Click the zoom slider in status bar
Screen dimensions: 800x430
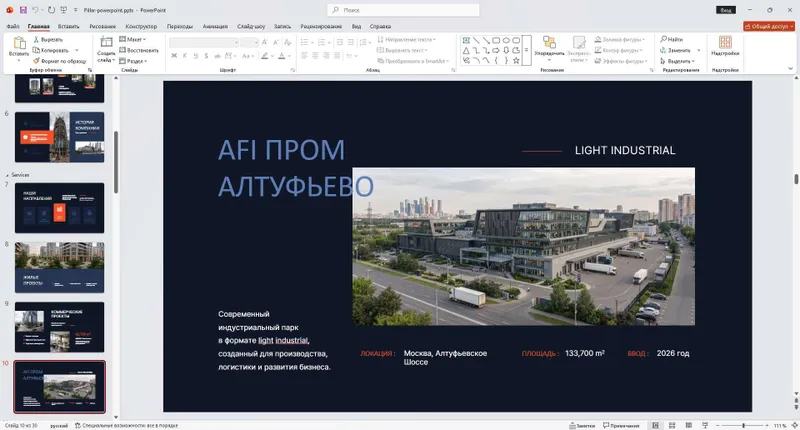coord(742,425)
